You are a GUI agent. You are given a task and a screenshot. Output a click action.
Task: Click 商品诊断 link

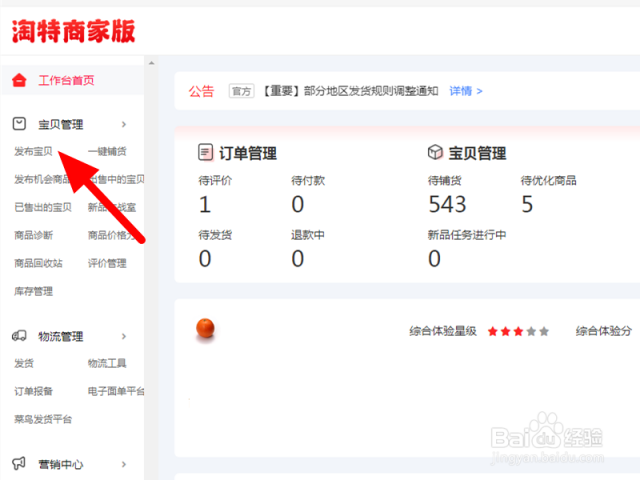point(33,235)
